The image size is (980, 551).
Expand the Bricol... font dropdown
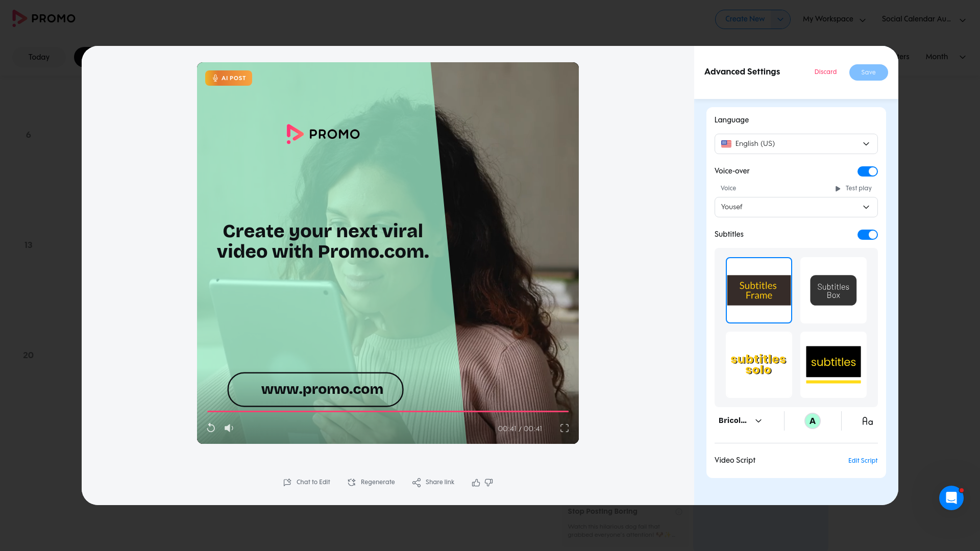tap(740, 421)
